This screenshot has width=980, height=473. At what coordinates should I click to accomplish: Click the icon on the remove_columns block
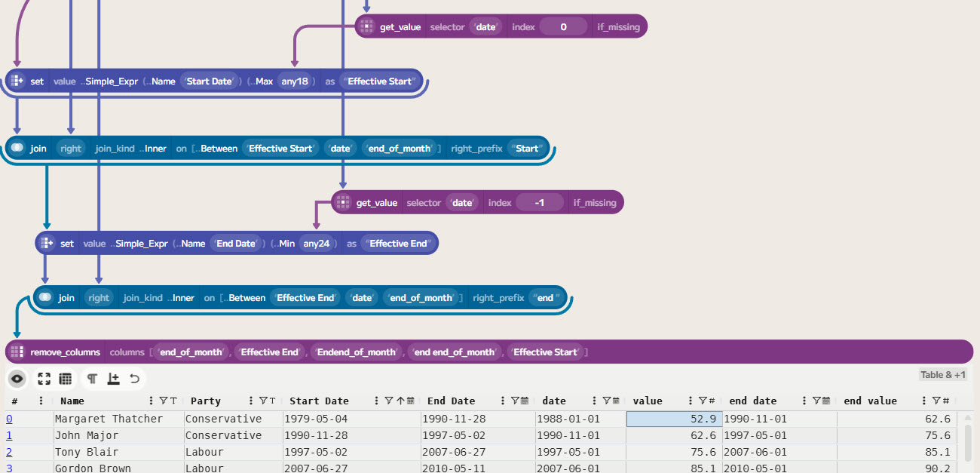(17, 352)
